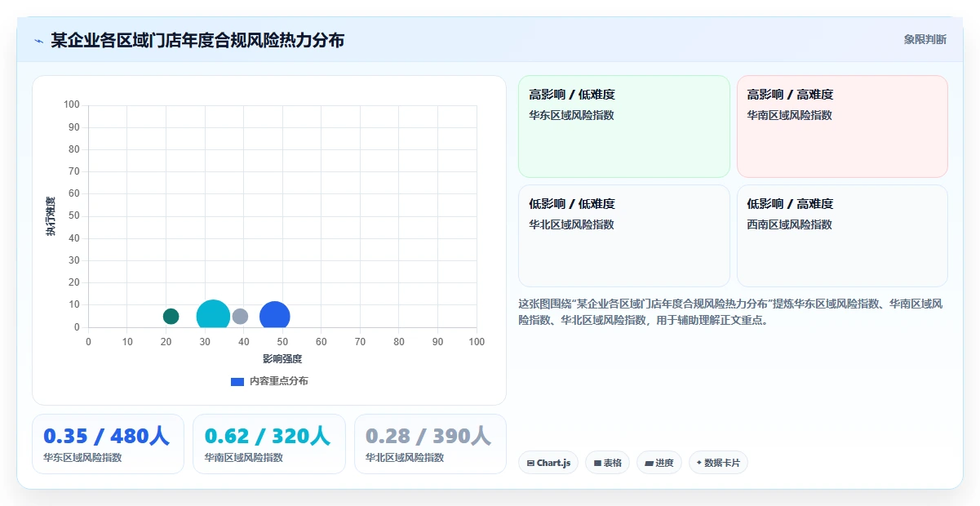Screen dimensions: 980x506
Task: Click the lightning icon beside the title
Action: click(38, 40)
